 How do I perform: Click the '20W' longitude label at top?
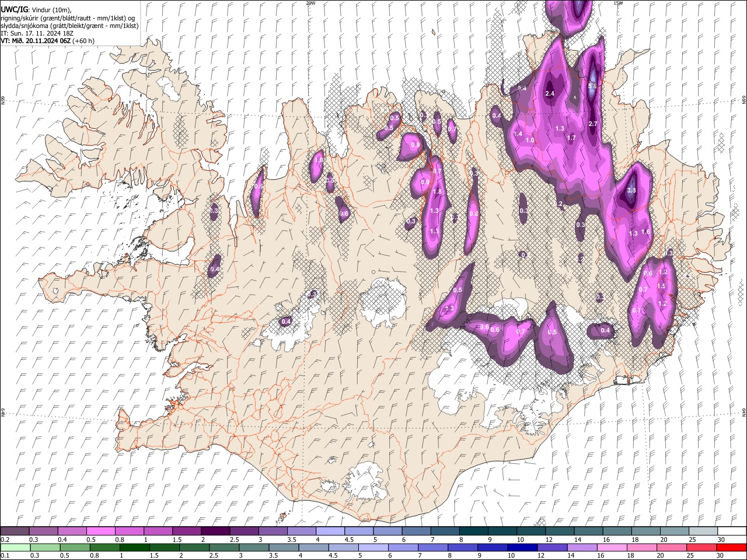(310, 3)
